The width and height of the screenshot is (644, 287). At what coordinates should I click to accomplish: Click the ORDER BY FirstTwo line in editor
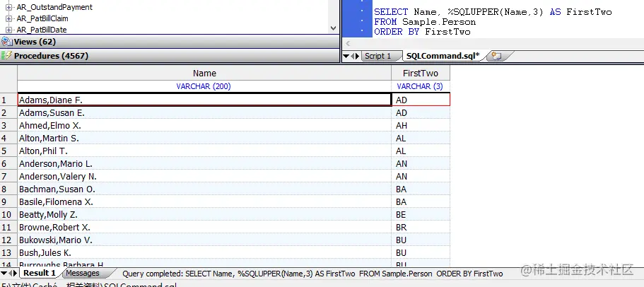[422, 32]
